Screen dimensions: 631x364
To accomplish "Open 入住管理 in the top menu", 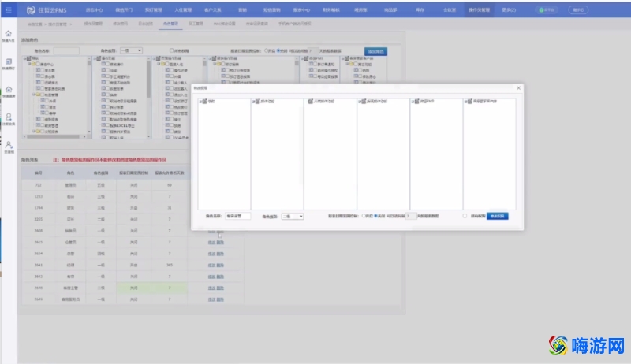I will [183, 10].
